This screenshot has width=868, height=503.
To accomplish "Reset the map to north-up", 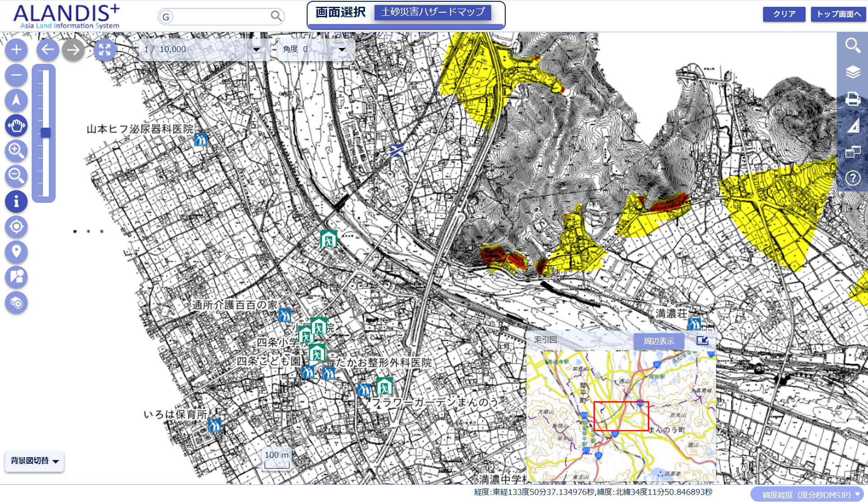I will (x=16, y=100).
